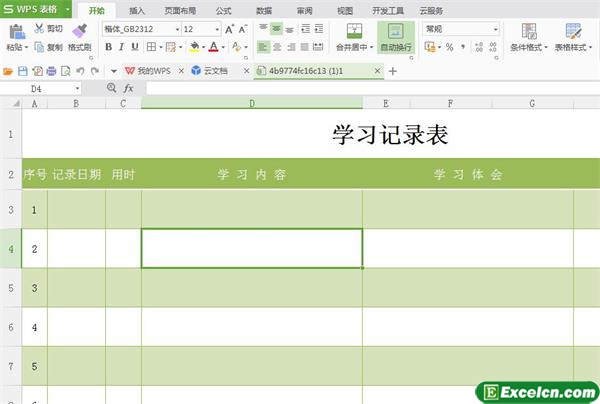The height and width of the screenshot is (404, 600).
Task: Apply cell borders with the border grid icon
Action: coord(152,47)
